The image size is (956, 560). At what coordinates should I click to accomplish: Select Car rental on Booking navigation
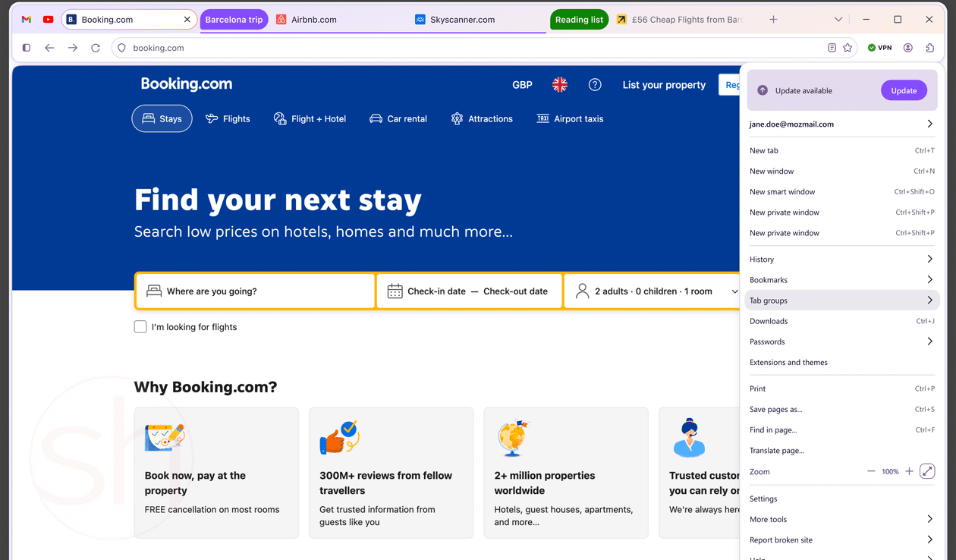click(398, 118)
